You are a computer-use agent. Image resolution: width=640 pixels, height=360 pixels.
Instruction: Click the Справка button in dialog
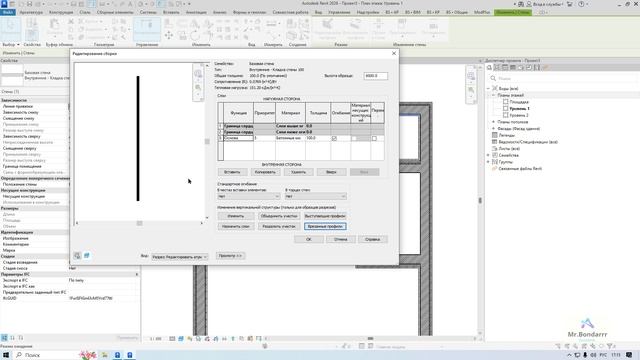pyautogui.click(x=373, y=240)
